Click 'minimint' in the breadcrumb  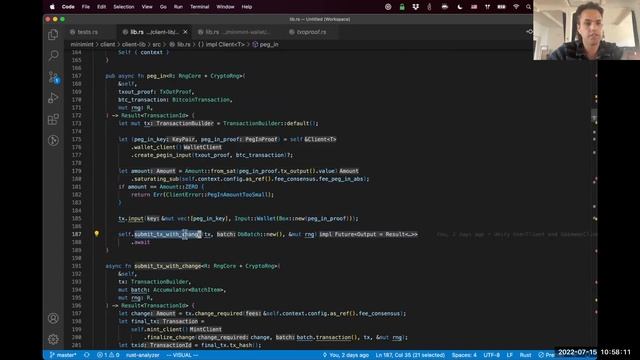click(82, 44)
